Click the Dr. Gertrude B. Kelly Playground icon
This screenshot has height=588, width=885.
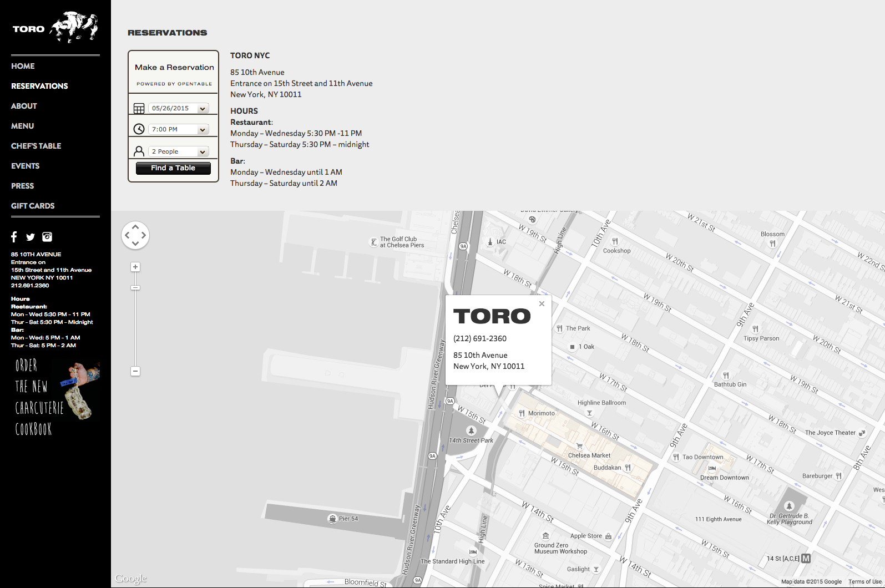point(789,506)
